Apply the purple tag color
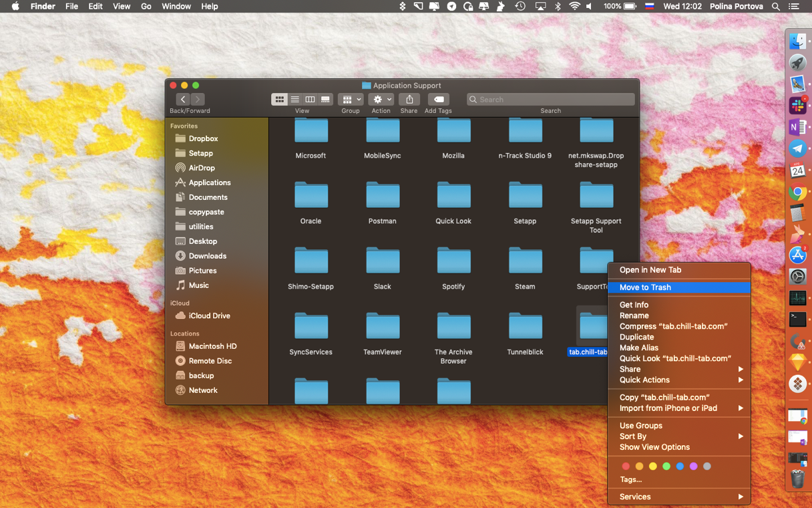The image size is (812, 508). coord(694,467)
